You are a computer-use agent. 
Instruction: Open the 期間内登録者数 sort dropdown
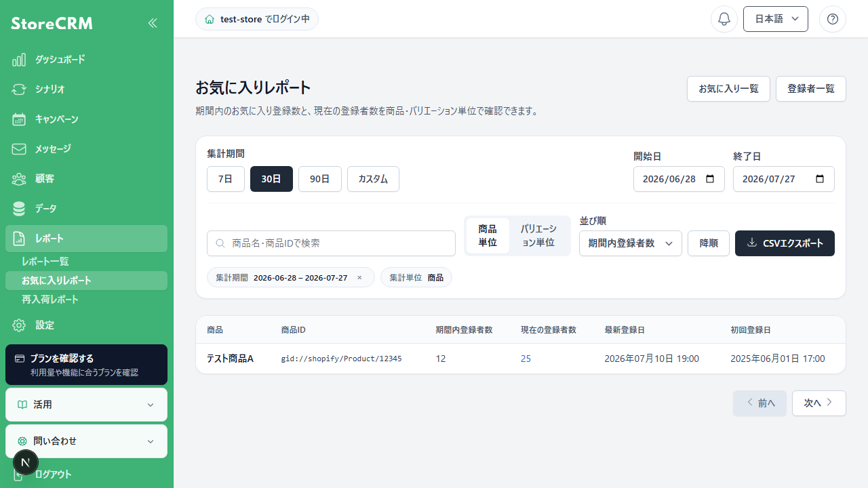(631, 243)
